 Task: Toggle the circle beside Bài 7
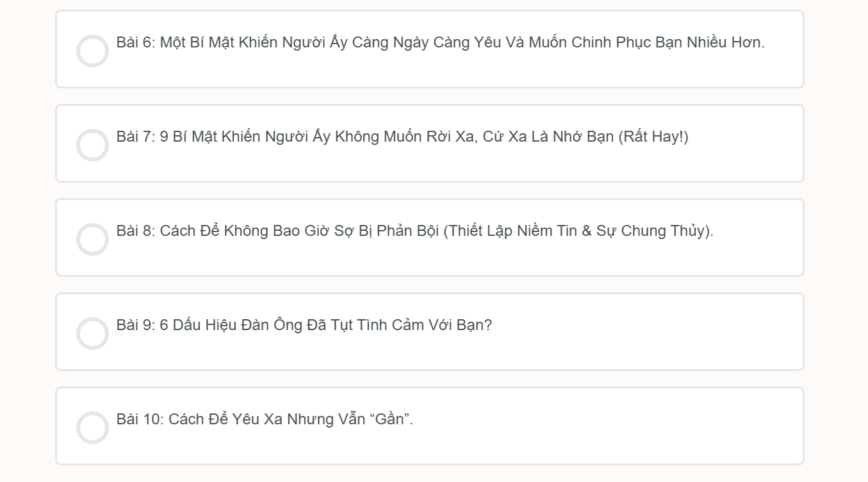pos(92,145)
